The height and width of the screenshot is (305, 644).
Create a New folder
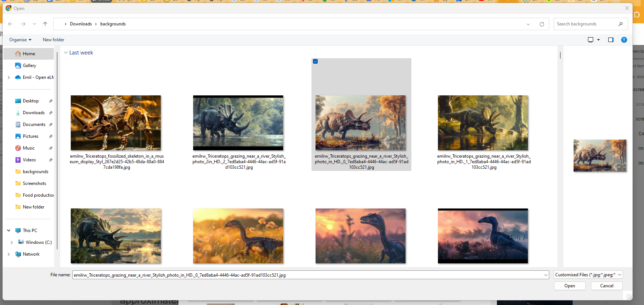pyautogui.click(x=53, y=40)
